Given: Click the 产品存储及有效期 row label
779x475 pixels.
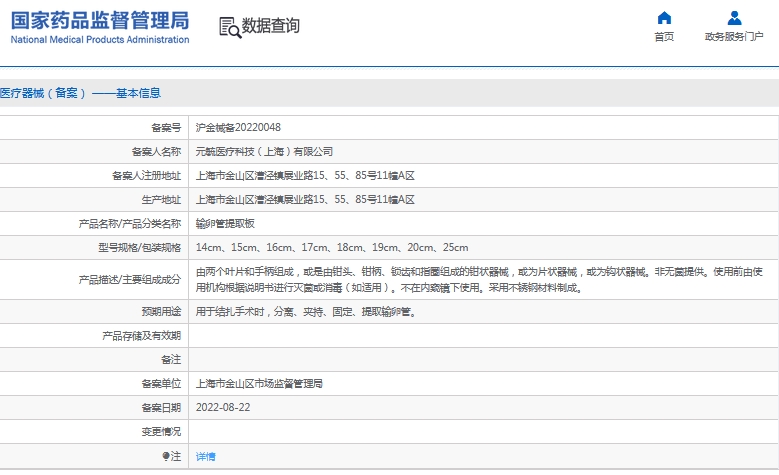Looking at the screenshot, I should (142, 336).
